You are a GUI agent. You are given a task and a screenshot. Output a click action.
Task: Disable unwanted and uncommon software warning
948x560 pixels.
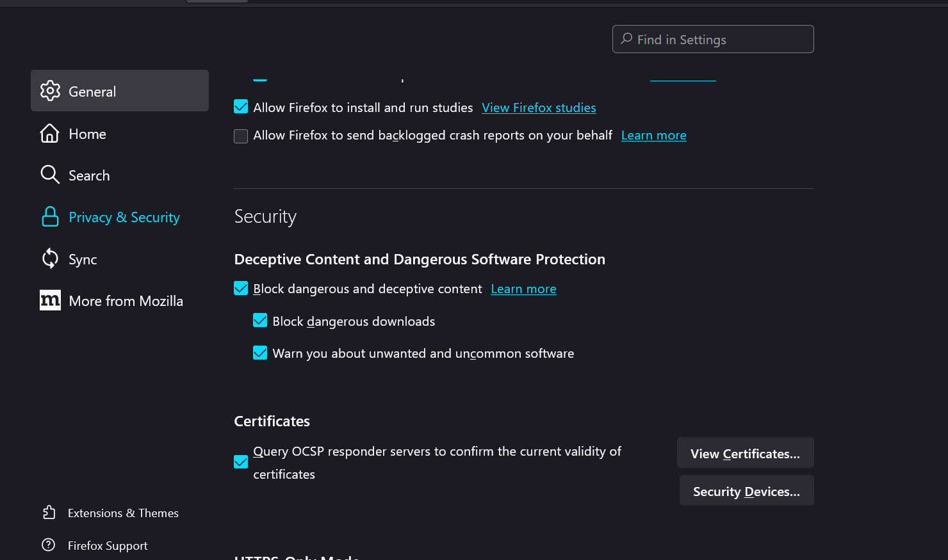coord(260,353)
